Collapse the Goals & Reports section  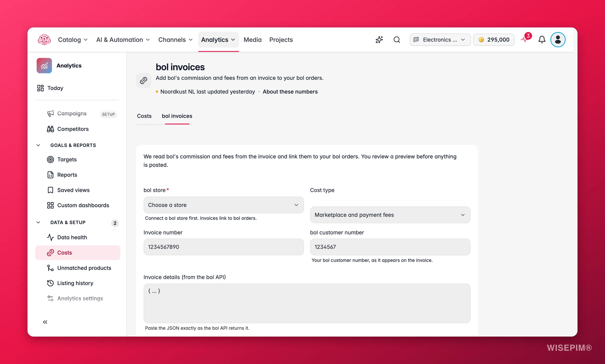coord(38,145)
